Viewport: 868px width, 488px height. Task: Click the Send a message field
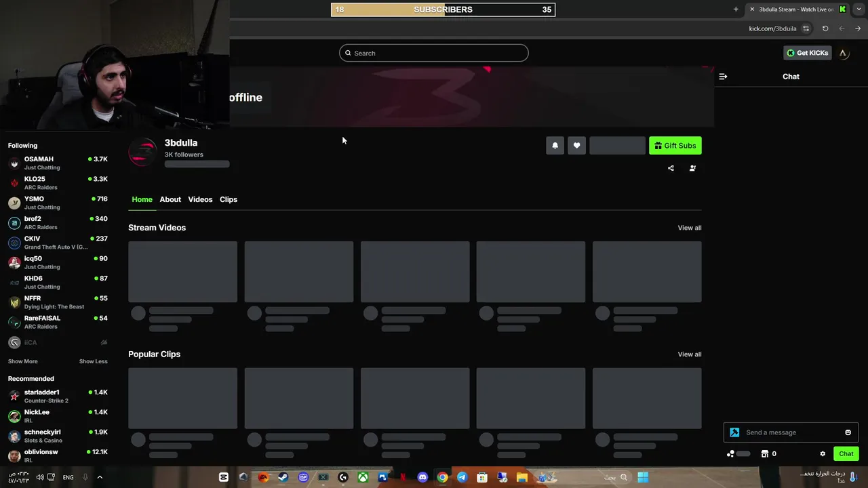(791, 432)
